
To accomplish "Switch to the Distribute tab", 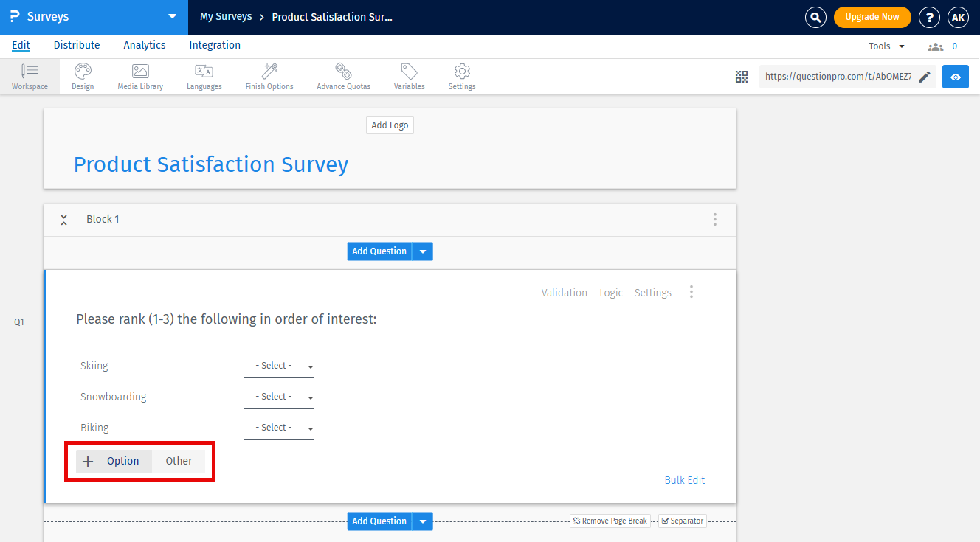I will coord(77,45).
